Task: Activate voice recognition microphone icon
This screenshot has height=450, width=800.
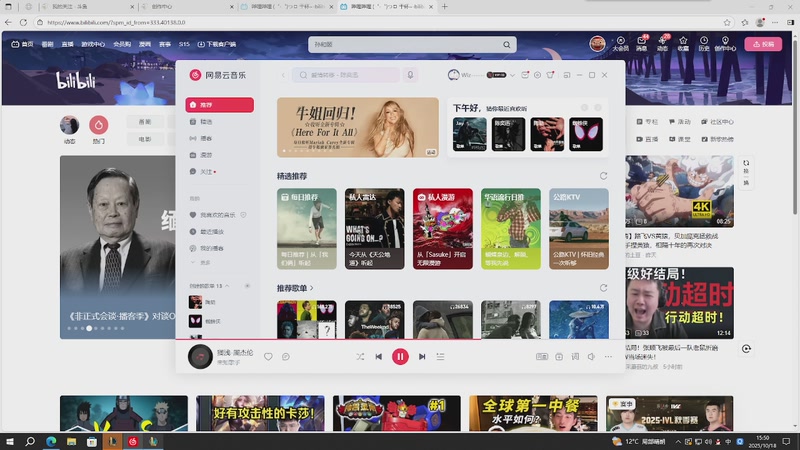Action: coord(410,75)
